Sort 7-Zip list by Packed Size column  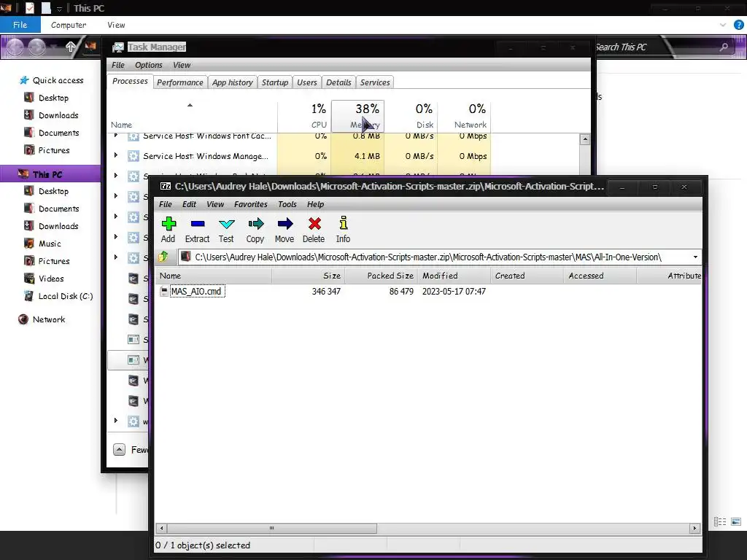click(x=381, y=276)
